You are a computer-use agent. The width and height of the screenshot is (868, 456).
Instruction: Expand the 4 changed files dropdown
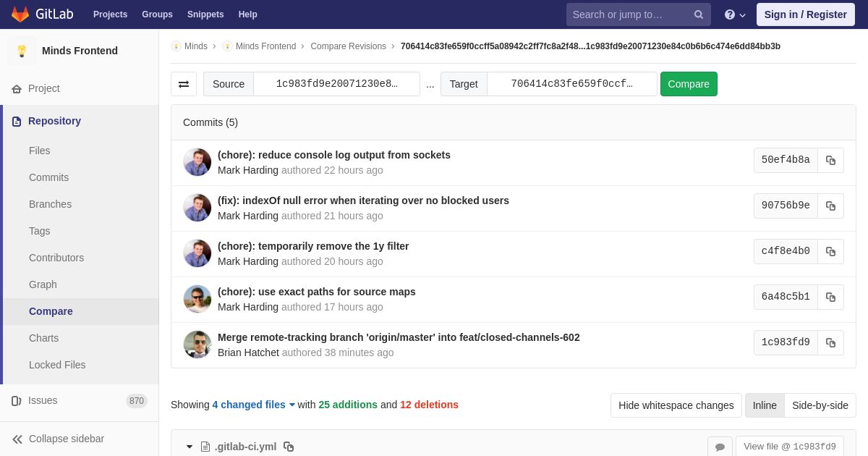[x=254, y=405]
